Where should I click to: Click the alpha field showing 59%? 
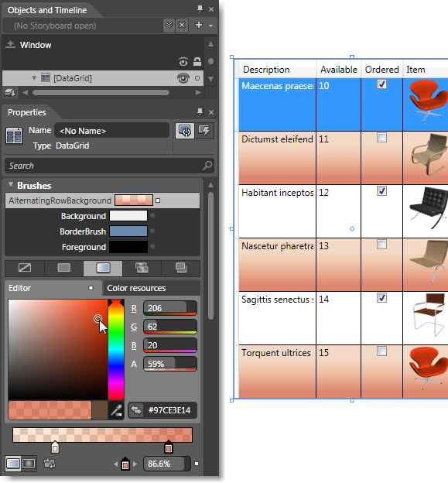point(169,364)
